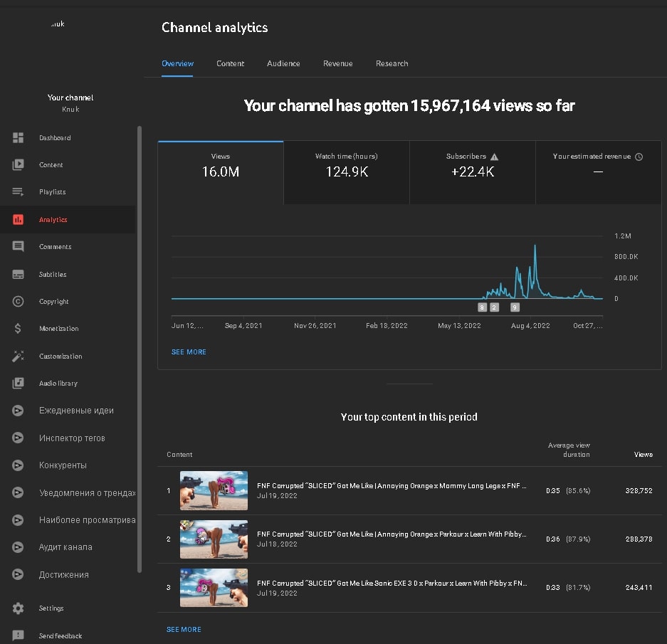Open Customization in the sidebar
Image resolution: width=667 pixels, height=644 pixels.
[x=61, y=356]
